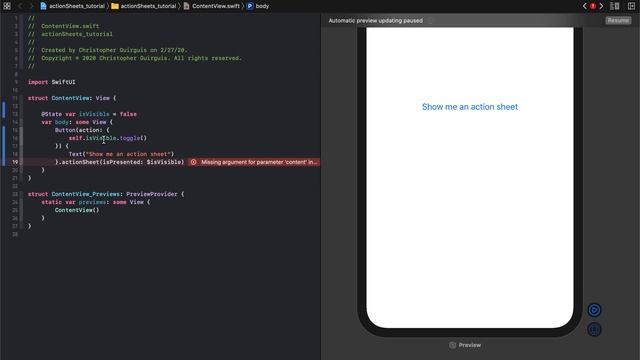
Task: Click line number 19 in gutter
Action: point(15,162)
